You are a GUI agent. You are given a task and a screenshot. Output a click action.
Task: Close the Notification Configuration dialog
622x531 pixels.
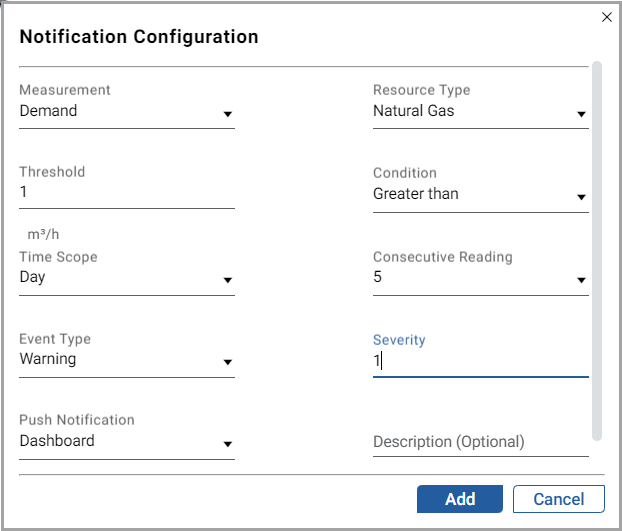tap(607, 17)
